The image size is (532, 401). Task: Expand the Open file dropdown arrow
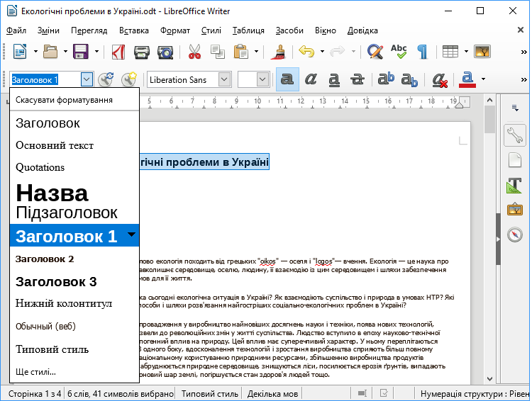click(65, 52)
